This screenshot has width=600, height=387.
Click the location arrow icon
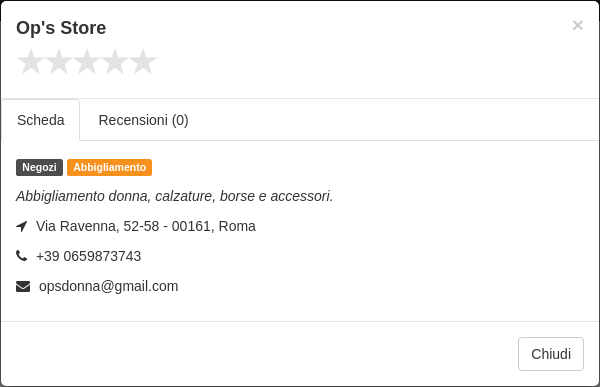coord(22,226)
